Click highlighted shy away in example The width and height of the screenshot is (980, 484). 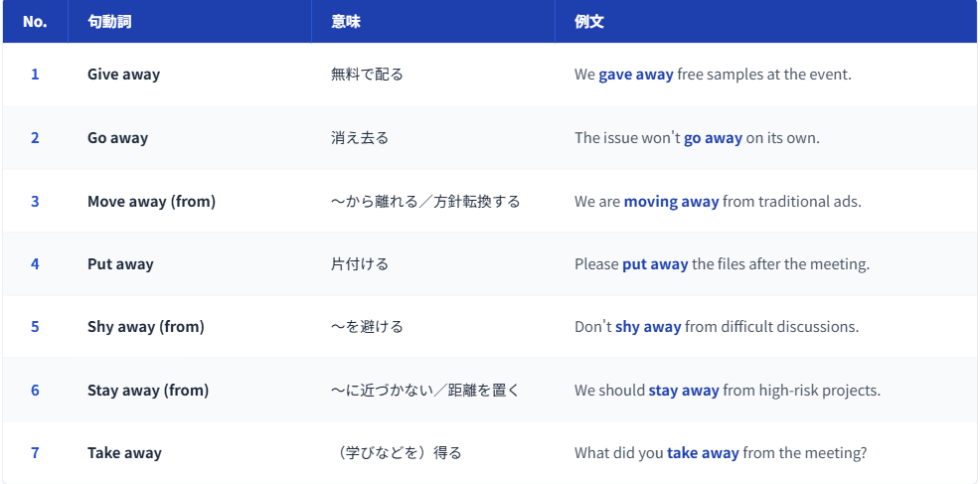coord(648,327)
